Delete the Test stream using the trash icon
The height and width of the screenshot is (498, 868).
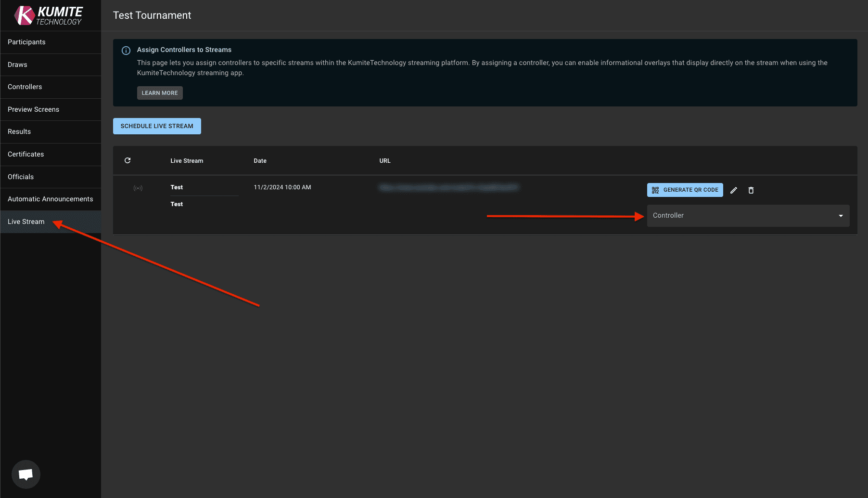(x=751, y=190)
